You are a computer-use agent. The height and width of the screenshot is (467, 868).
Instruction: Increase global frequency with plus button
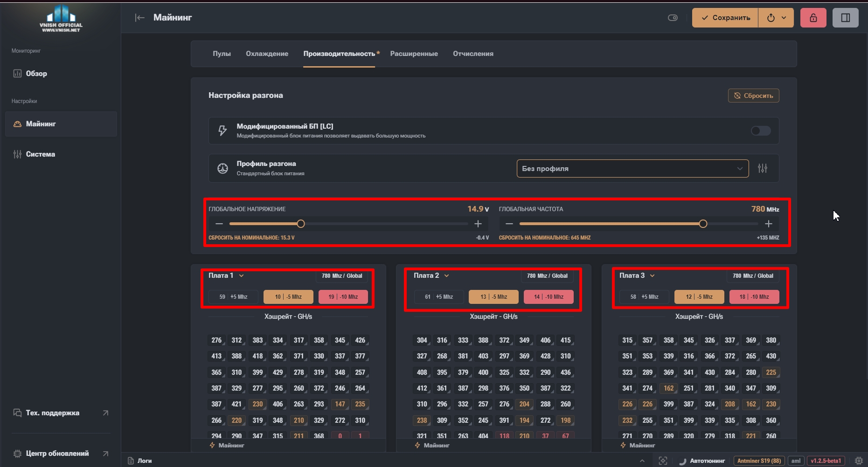[769, 224]
